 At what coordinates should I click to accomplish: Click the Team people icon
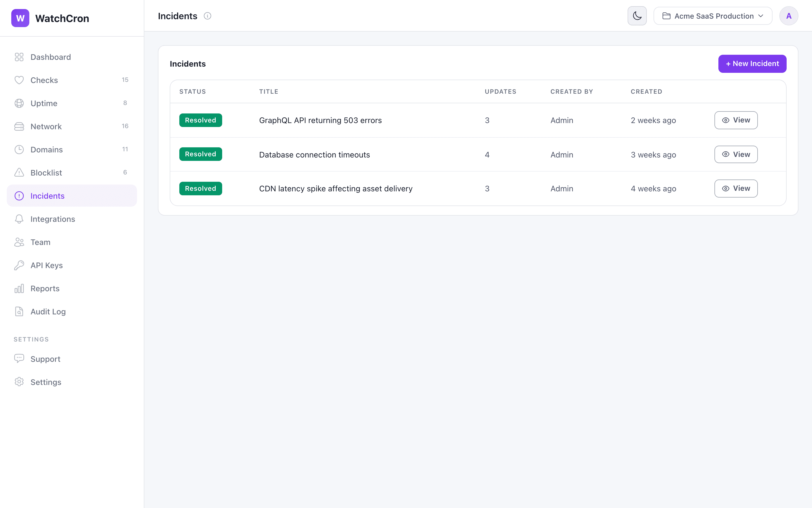19,242
